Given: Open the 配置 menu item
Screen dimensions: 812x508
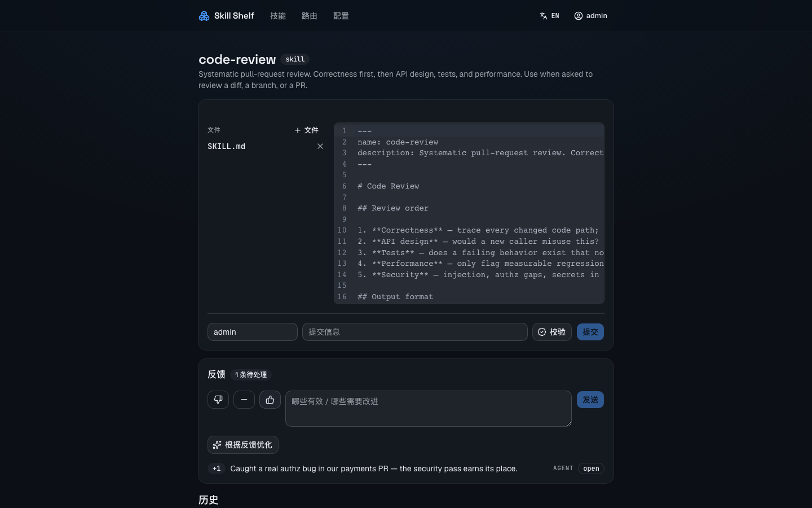Looking at the screenshot, I should click(341, 16).
